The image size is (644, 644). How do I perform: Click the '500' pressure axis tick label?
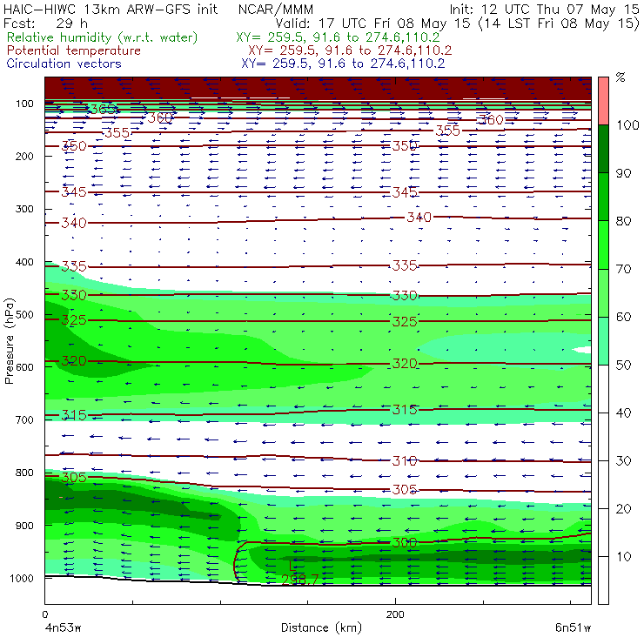[24, 315]
